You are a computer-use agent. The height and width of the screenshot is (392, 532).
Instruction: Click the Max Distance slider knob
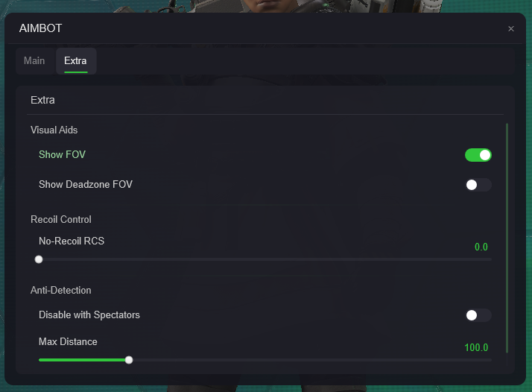coord(129,360)
